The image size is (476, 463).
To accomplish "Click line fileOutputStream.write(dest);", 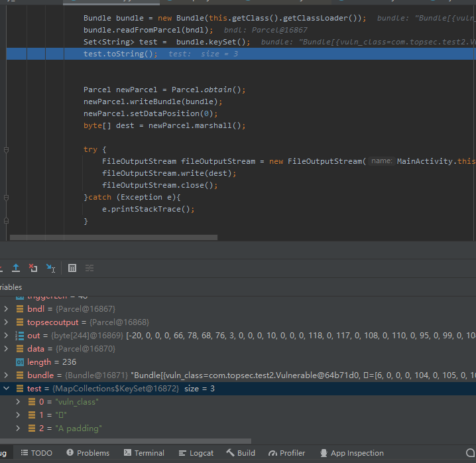I will point(169,173).
